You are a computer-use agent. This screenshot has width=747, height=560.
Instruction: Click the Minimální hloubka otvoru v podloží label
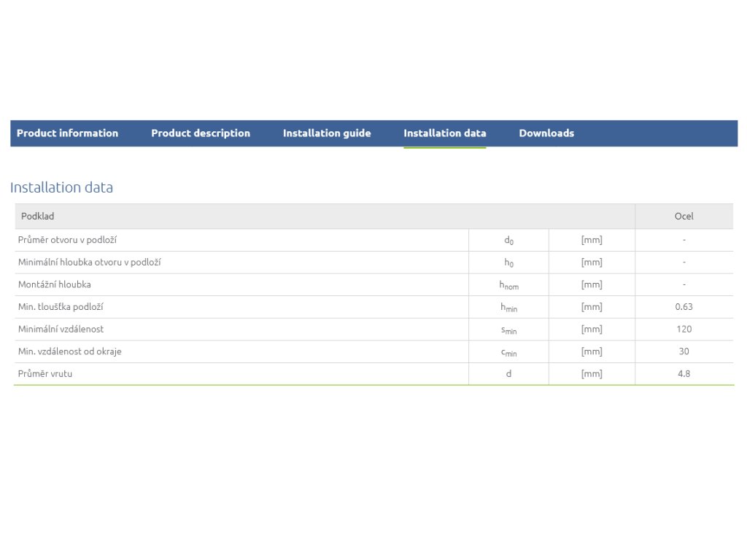point(89,262)
